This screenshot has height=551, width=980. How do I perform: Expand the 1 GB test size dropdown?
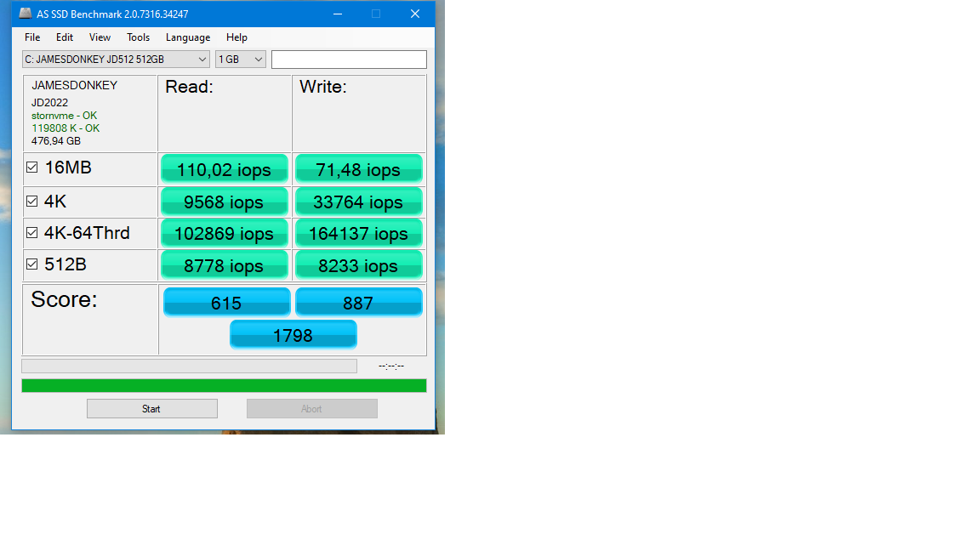pyautogui.click(x=241, y=60)
